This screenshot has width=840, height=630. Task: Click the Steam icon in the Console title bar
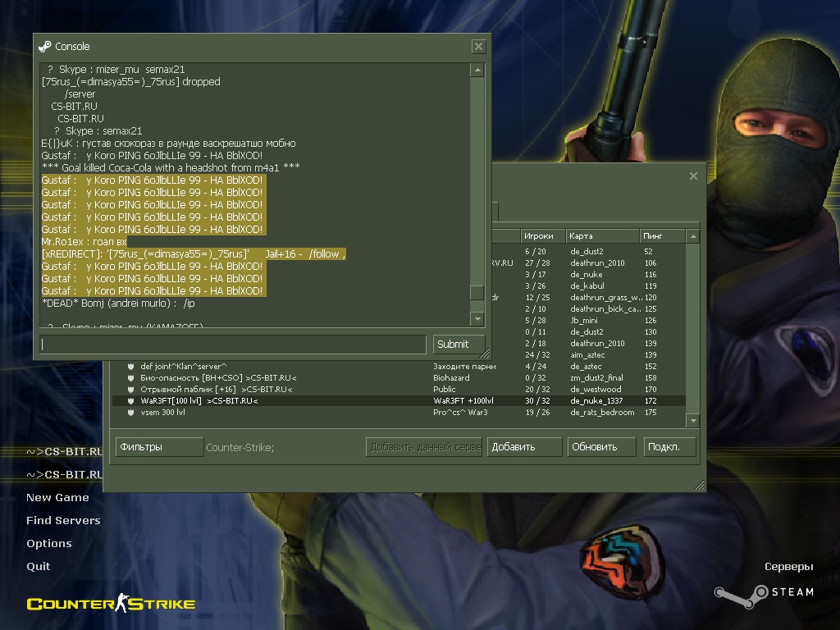pyautogui.click(x=45, y=47)
